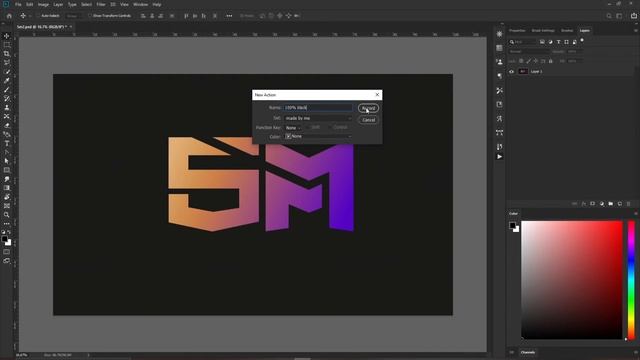Open the Window menu

tap(140, 4)
